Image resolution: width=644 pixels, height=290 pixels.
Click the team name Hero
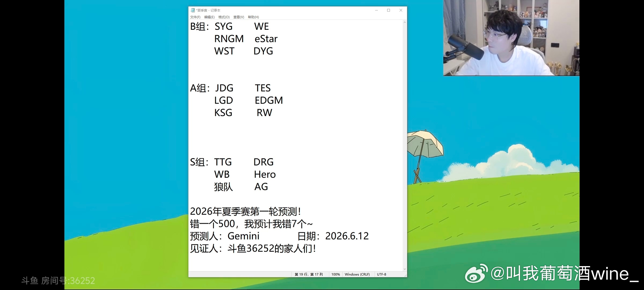[x=265, y=175]
